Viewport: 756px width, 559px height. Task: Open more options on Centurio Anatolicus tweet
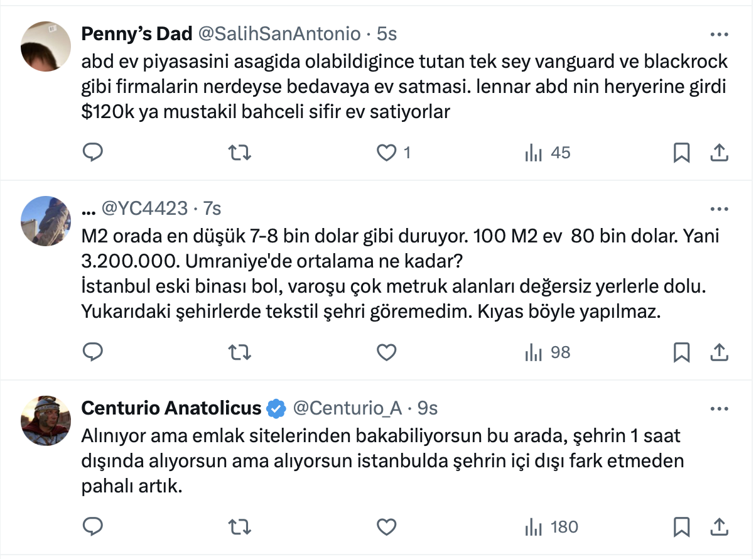(718, 409)
